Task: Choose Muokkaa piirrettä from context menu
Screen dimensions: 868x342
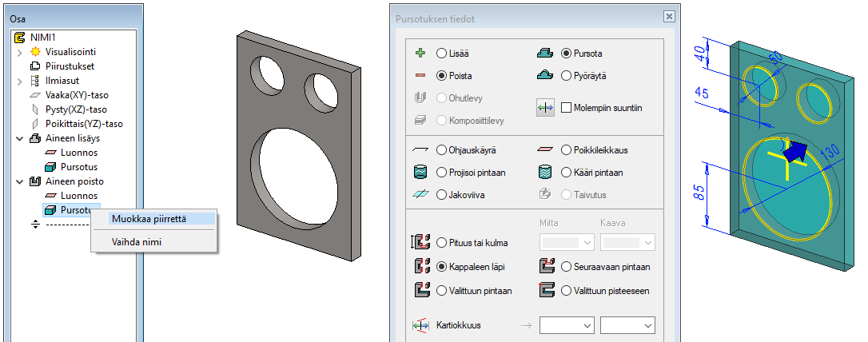Action: pos(149,218)
